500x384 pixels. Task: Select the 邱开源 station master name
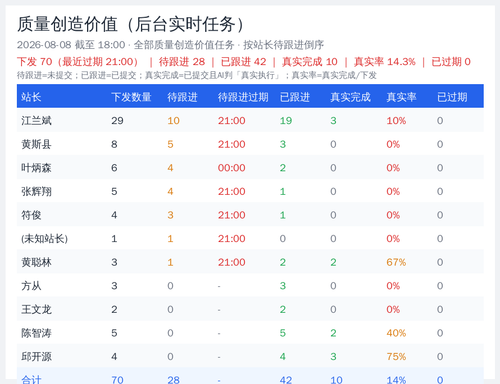pos(36,357)
